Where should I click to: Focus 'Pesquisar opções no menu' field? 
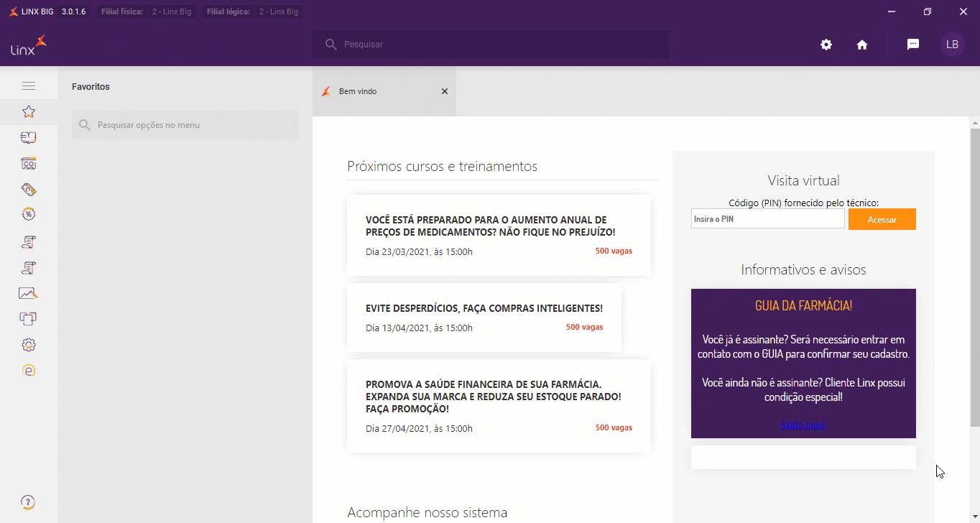185,125
